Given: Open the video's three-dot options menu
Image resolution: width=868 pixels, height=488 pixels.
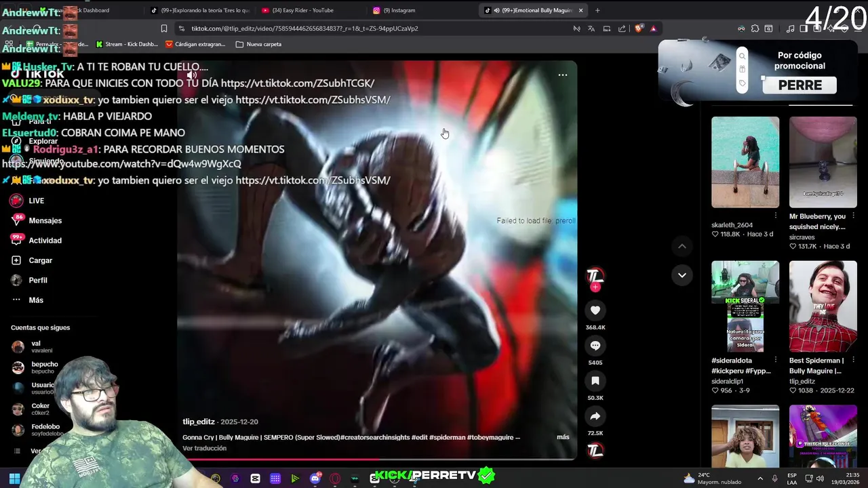Looking at the screenshot, I should 562,75.
